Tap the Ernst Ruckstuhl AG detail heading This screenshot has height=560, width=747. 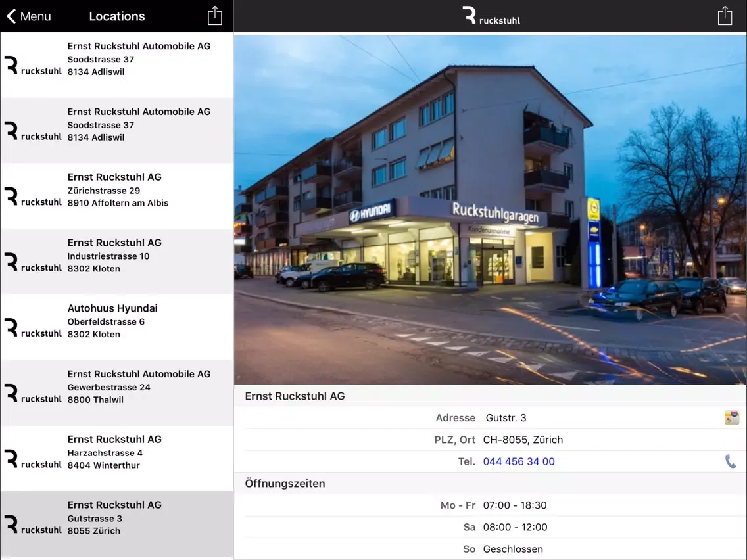(x=295, y=396)
